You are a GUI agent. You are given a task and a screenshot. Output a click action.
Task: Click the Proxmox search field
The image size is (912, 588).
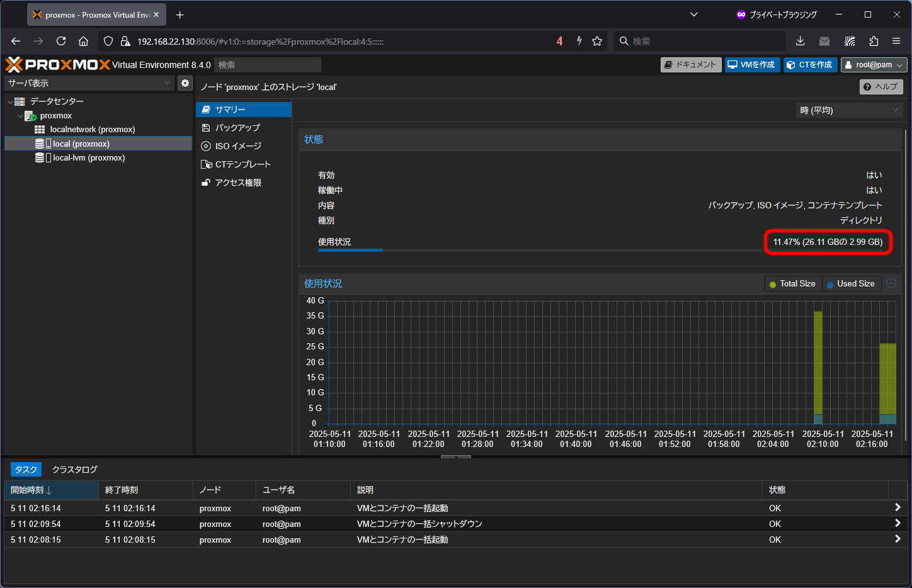pyautogui.click(x=268, y=65)
